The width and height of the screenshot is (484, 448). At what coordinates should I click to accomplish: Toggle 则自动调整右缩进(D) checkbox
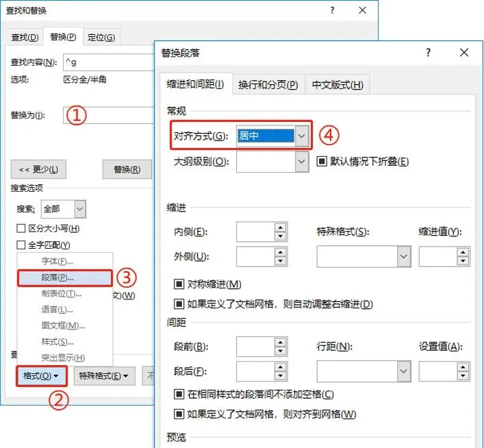coord(179,304)
